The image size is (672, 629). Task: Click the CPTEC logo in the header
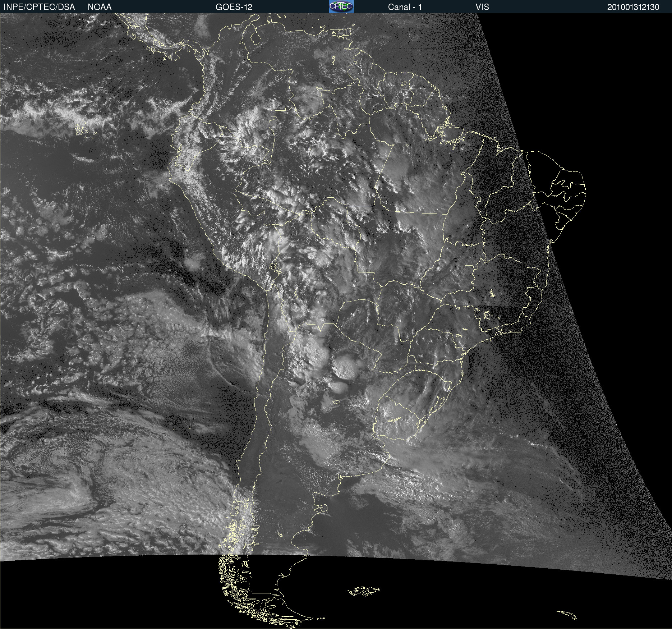coord(341,6)
